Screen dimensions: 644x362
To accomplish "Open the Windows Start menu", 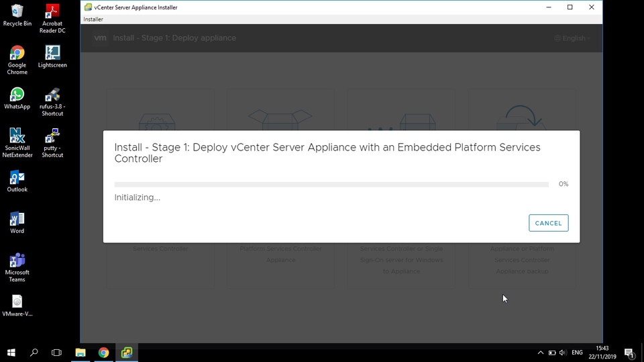I will point(11,353).
